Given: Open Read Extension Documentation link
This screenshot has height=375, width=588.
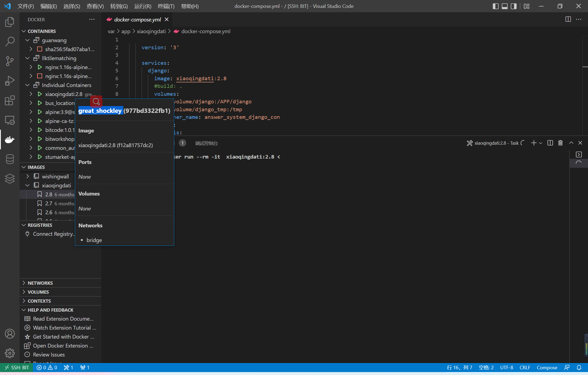Looking at the screenshot, I should pos(63,319).
